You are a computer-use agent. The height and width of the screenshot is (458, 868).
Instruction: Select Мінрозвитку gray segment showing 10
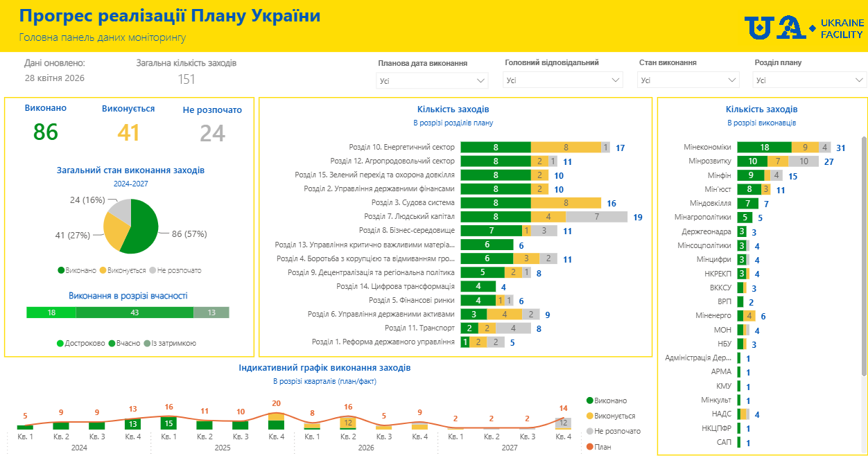point(804,161)
